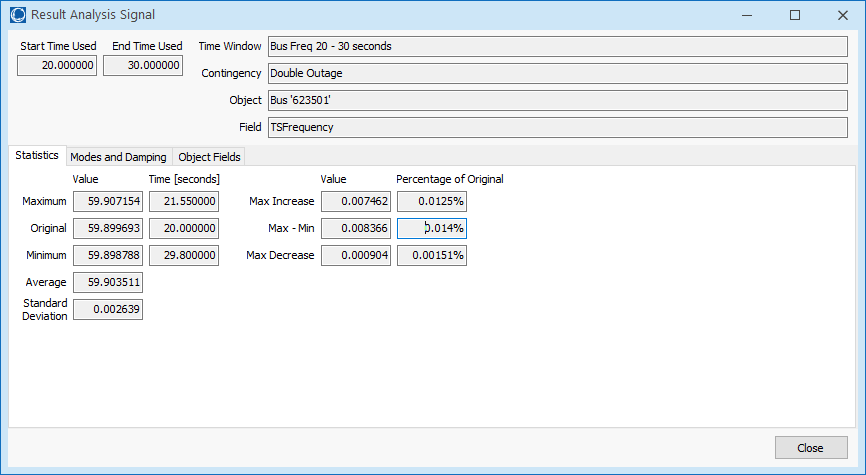Select the Average value field

pos(108,283)
